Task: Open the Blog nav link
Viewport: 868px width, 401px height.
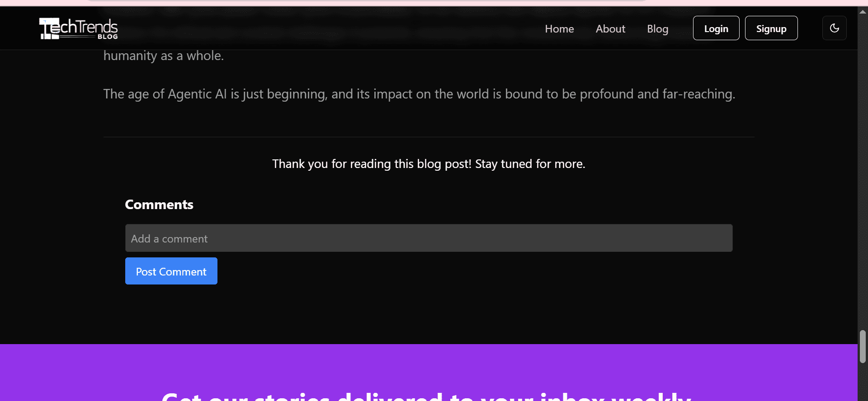Action: coord(657,28)
